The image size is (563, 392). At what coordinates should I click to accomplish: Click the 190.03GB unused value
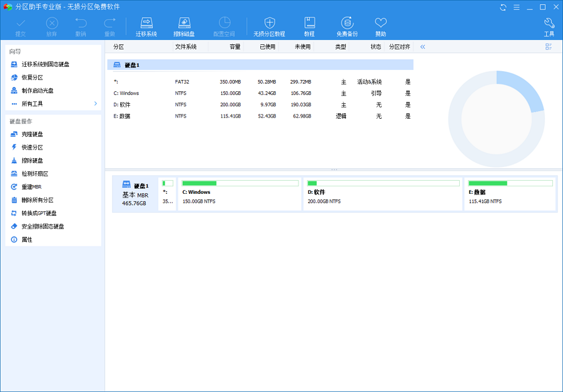pos(300,105)
